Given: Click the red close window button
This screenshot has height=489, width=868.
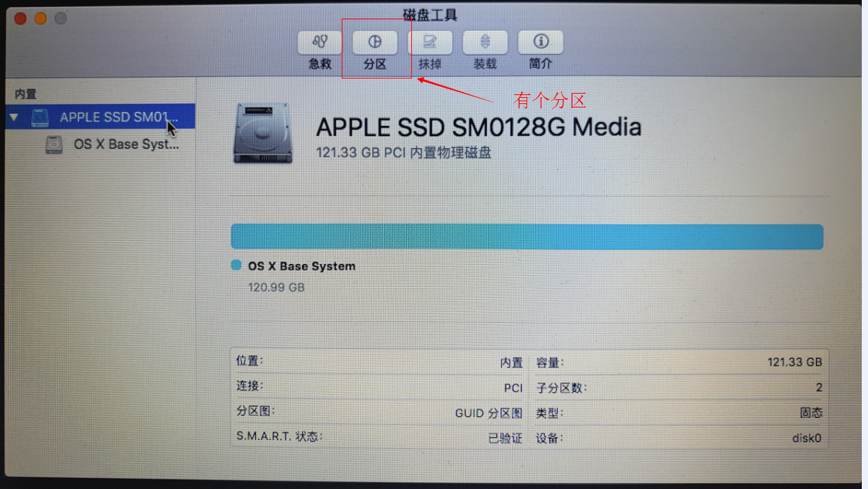Looking at the screenshot, I should click(x=20, y=19).
